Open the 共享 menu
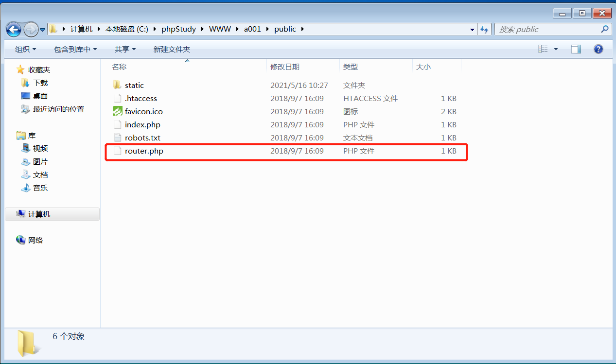 (125, 49)
